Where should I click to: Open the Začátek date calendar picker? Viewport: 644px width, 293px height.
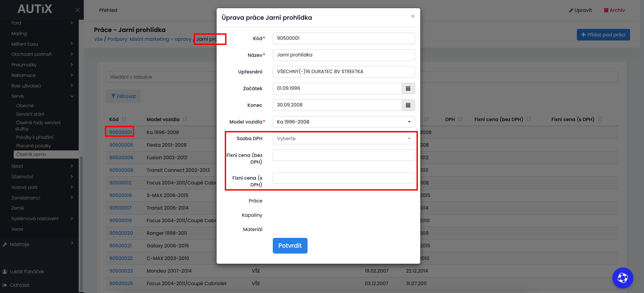click(x=408, y=88)
